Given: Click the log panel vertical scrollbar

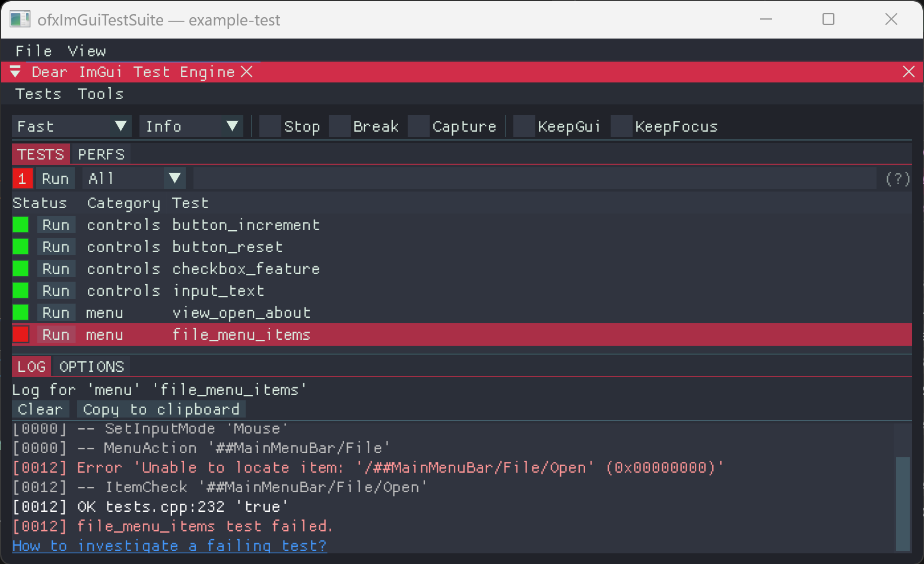Looking at the screenshot, I should [x=903, y=504].
